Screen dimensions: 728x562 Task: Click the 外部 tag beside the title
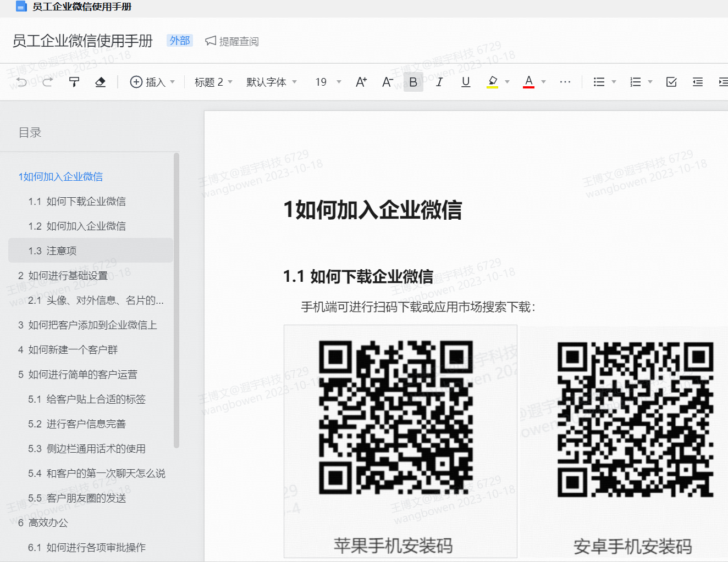pyautogui.click(x=180, y=41)
